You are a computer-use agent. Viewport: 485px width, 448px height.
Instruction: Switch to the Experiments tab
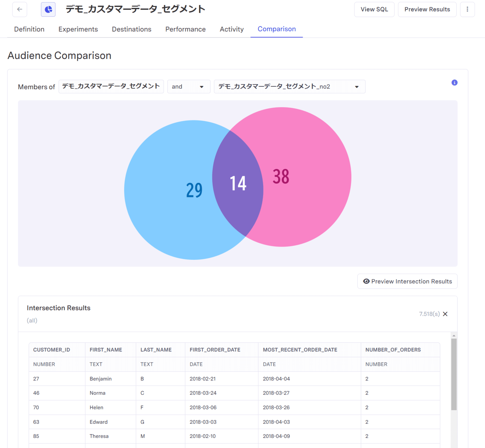tap(78, 29)
